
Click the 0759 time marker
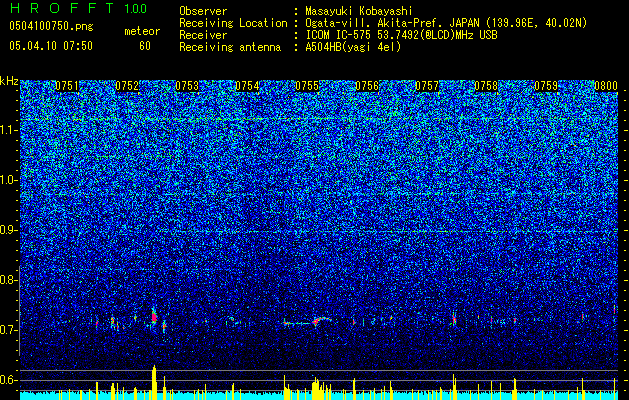coord(546,86)
